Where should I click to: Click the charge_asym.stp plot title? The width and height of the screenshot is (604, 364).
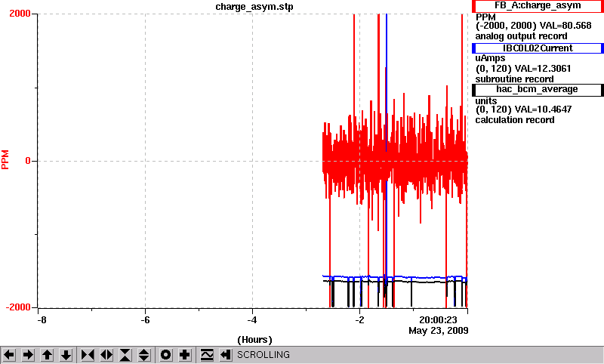coord(254,7)
